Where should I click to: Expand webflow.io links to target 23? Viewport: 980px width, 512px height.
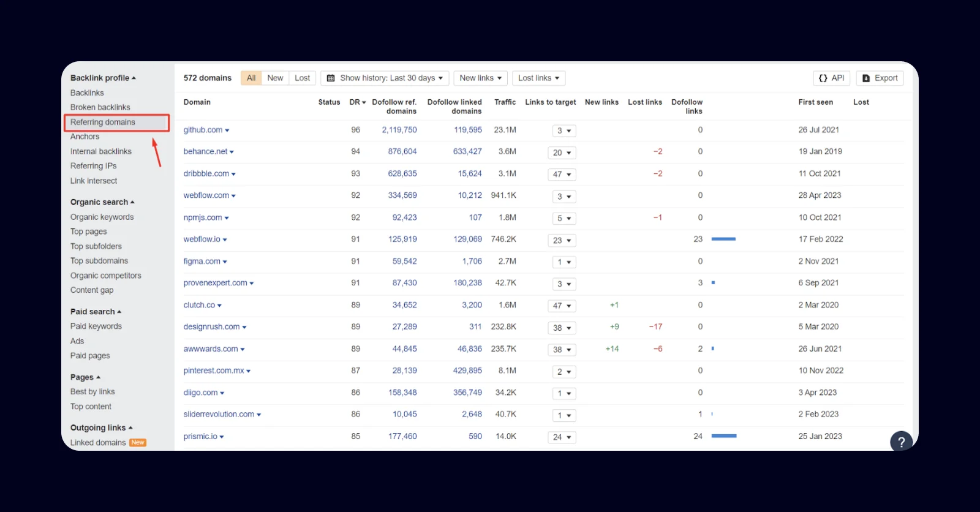562,240
